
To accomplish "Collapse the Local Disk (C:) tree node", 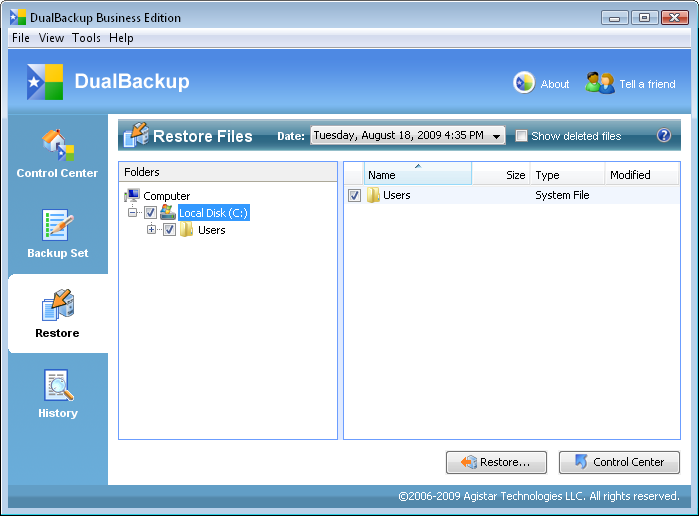I will (132, 212).
